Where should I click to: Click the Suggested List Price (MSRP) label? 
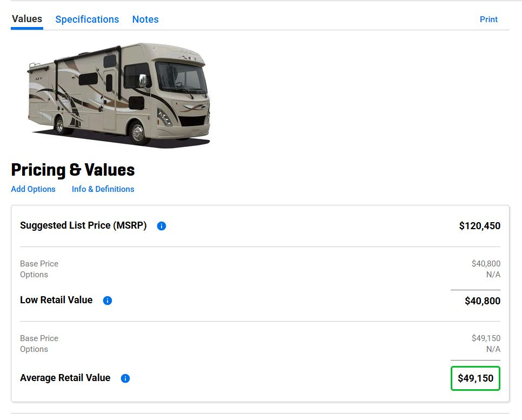pyautogui.click(x=83, y=225)
